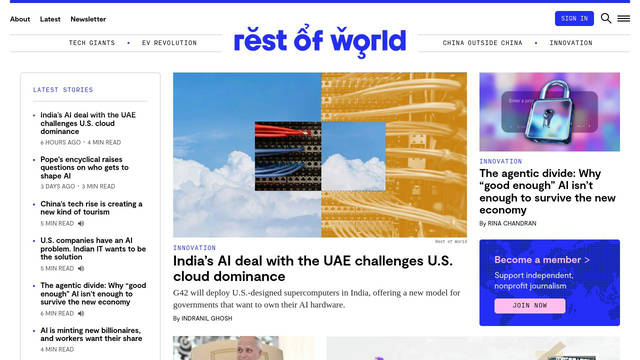Select the China Outside China section
The image size is (640, 360).
(x=482, y=43)
